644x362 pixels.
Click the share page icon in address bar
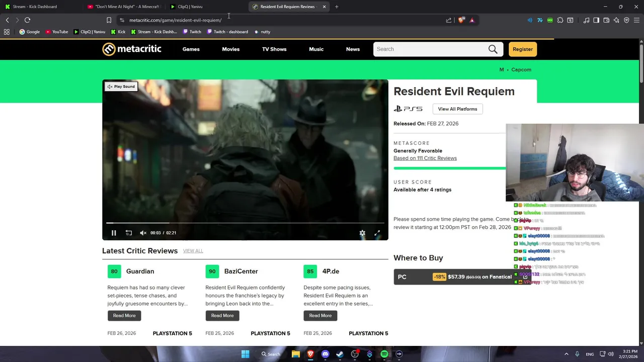[x=449, y=20]
